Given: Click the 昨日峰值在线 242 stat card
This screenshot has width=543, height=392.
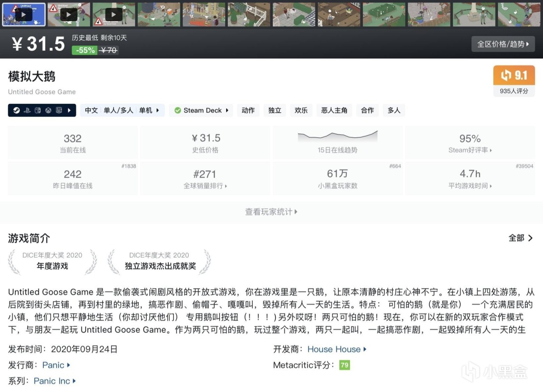Looking at the screenshot, I should point(73,179).
